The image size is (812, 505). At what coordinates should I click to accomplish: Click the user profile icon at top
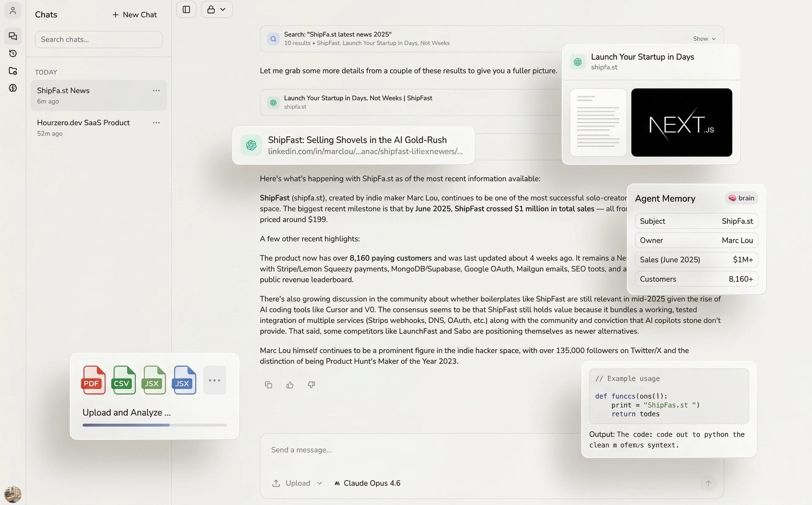[13, 10]
